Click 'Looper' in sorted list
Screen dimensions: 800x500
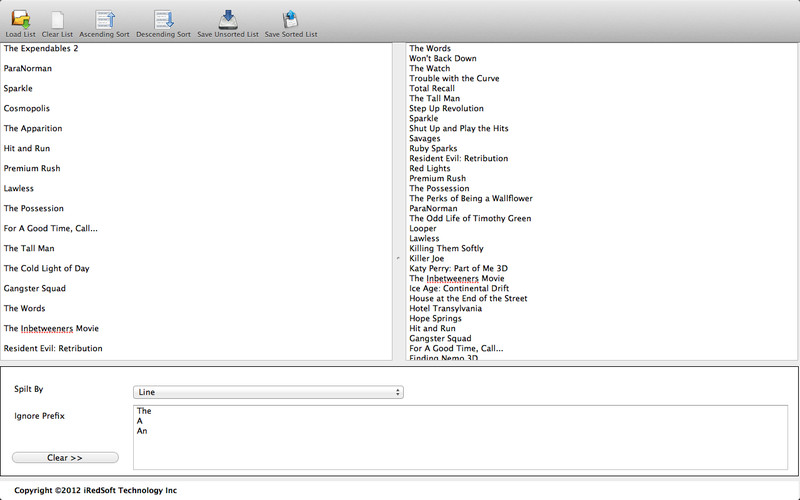(x=422, y=229)
